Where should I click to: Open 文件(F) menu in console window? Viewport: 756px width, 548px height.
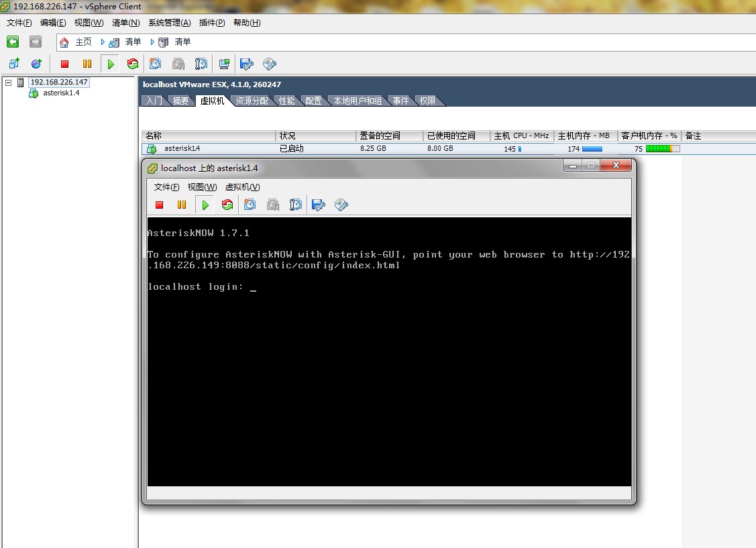click(x=166, y=187)
